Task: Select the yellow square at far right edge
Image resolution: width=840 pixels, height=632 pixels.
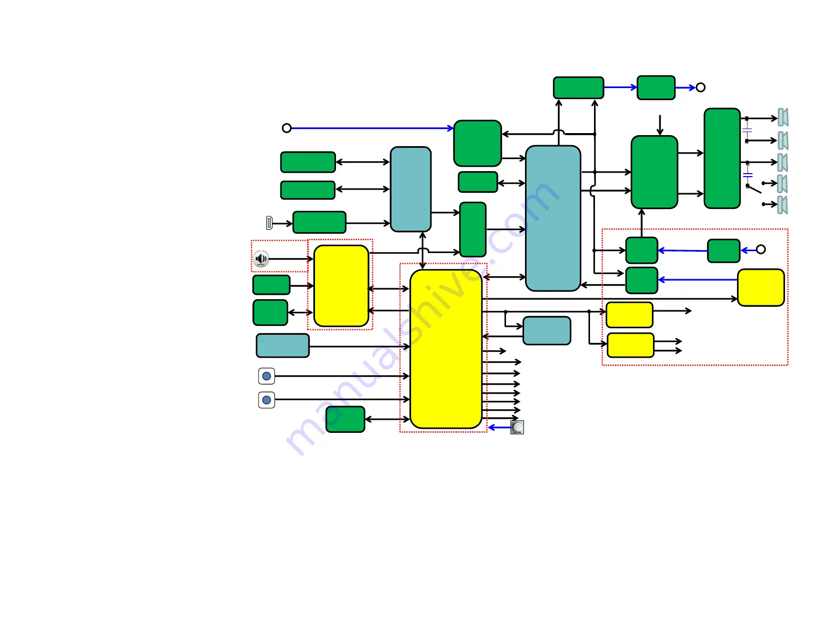Action: point(761,288)
